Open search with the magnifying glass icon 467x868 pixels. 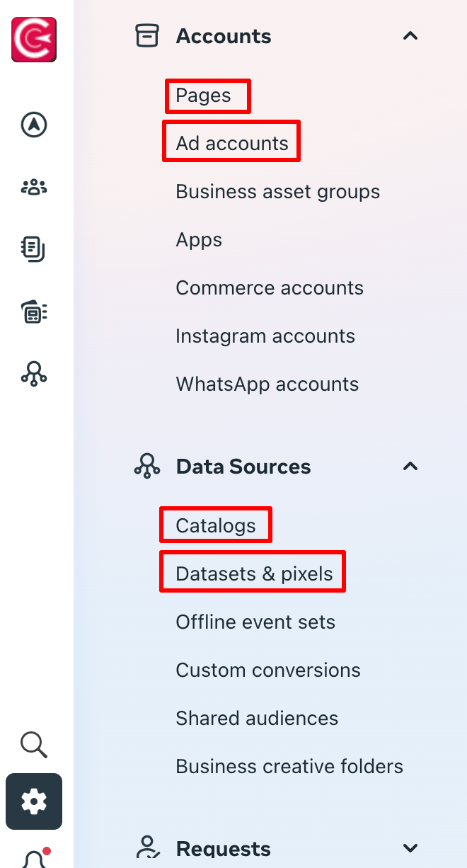point(34,745)
